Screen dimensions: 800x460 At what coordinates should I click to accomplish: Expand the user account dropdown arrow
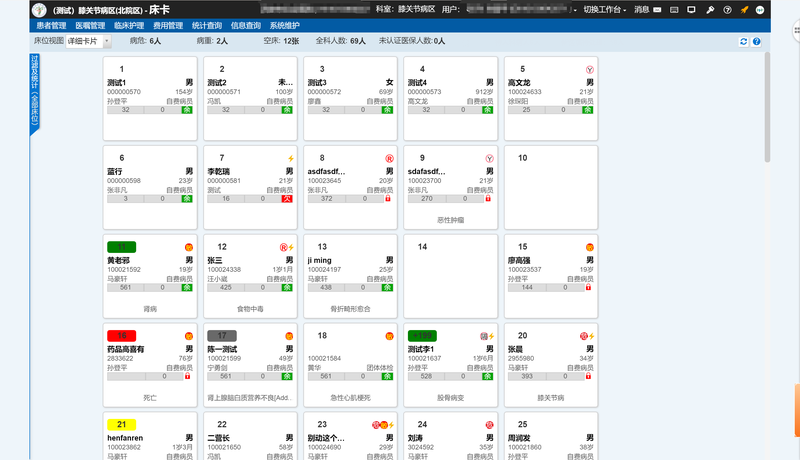click(575, 10)
